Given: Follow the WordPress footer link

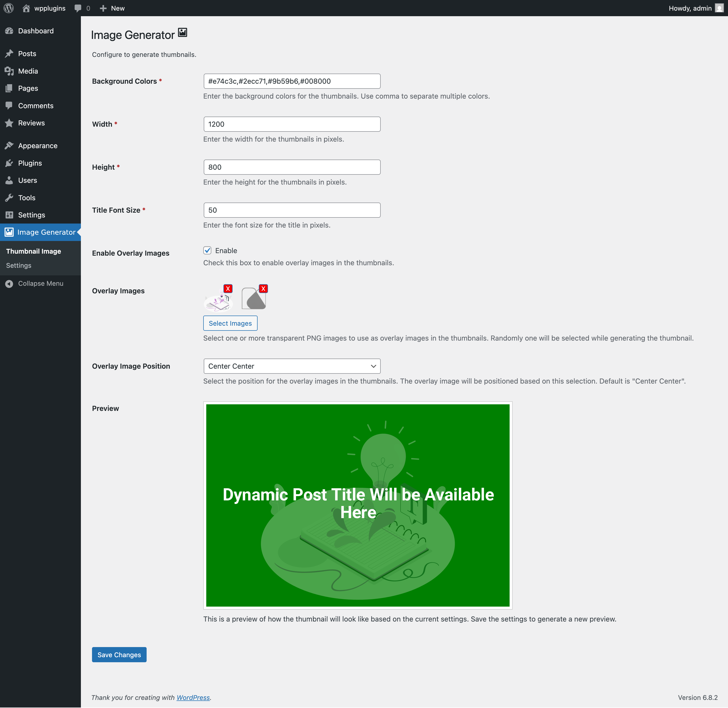Looking at the screenshot, I should pos(193,698).
